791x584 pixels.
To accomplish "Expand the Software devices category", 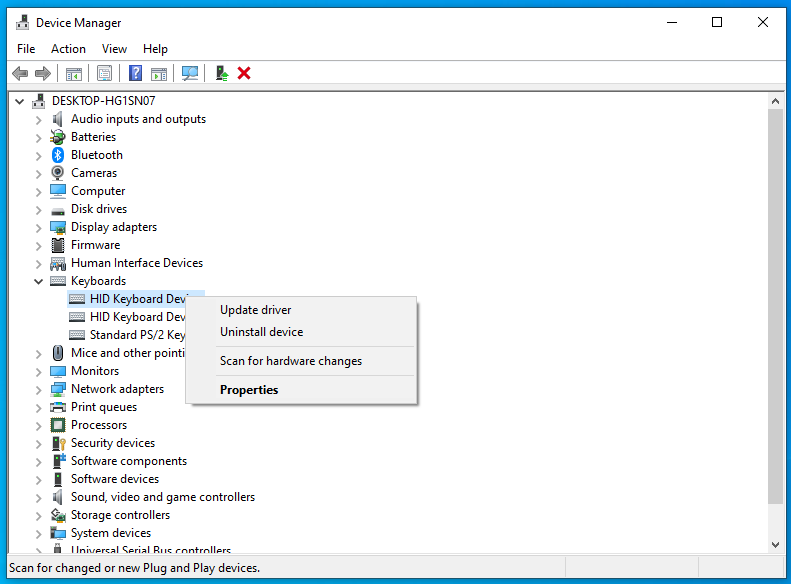I will (x=39, y=480).
